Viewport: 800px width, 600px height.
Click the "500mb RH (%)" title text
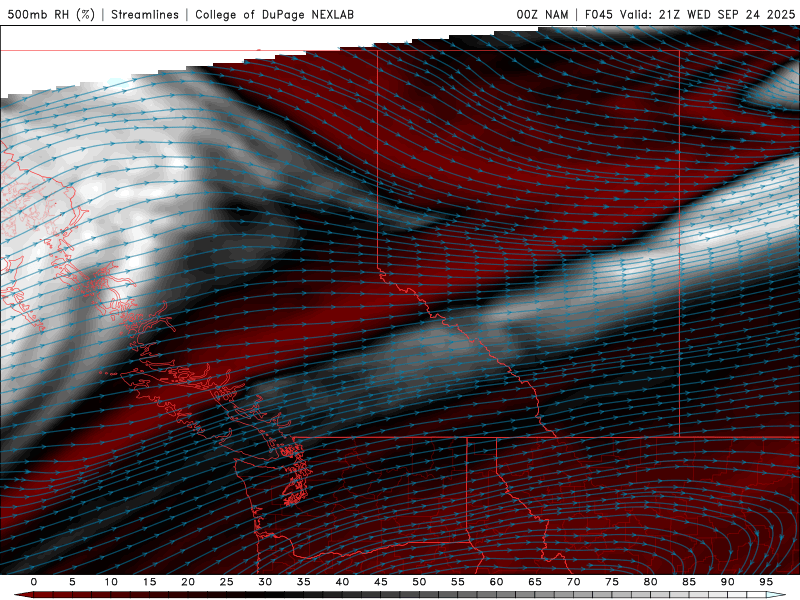coord(51,14)
